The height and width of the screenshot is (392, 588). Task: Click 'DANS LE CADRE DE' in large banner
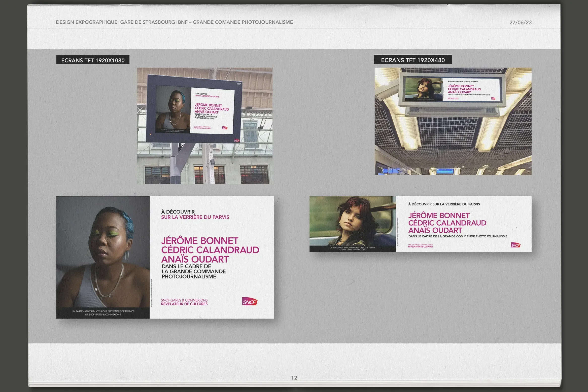coord(186,266)
